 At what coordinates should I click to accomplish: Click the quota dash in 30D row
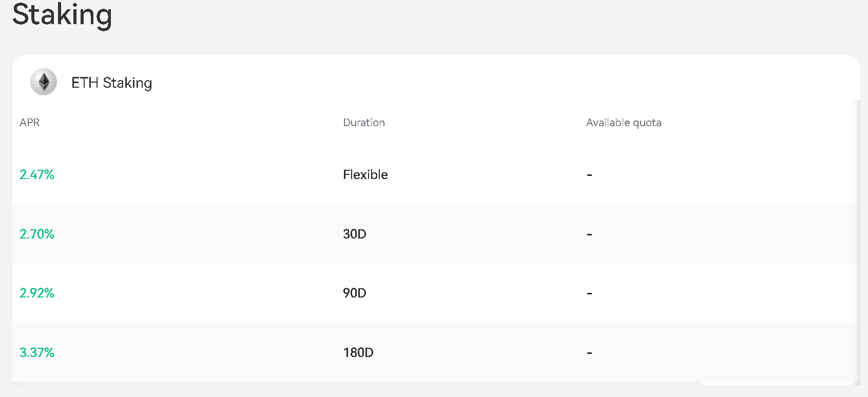(x=589, y=234)
